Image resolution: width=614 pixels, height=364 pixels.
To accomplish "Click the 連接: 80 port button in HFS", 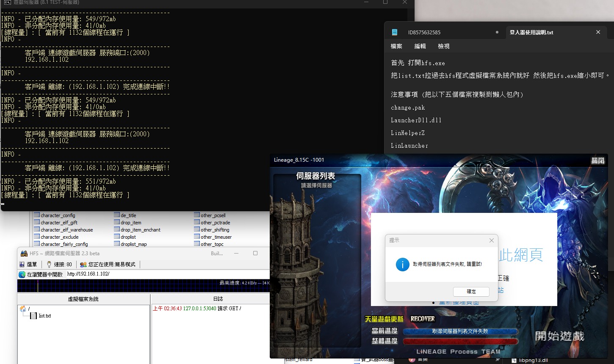I will [x=59, y=264].
